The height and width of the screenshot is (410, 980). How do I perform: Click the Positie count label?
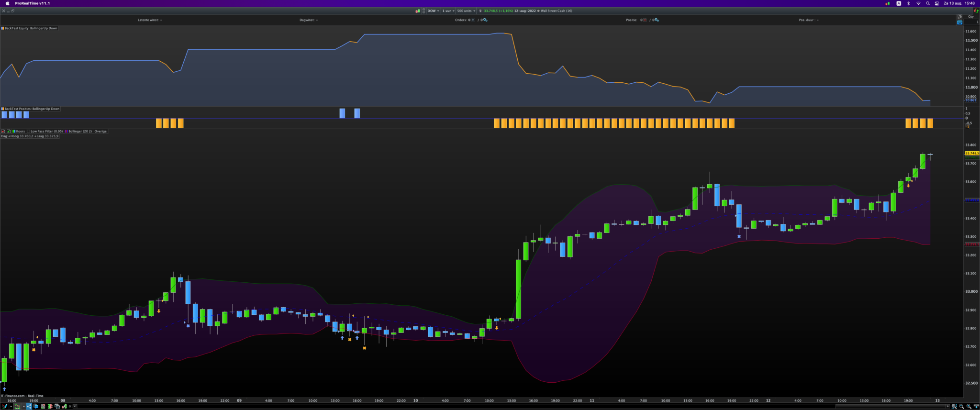[634, 20]
